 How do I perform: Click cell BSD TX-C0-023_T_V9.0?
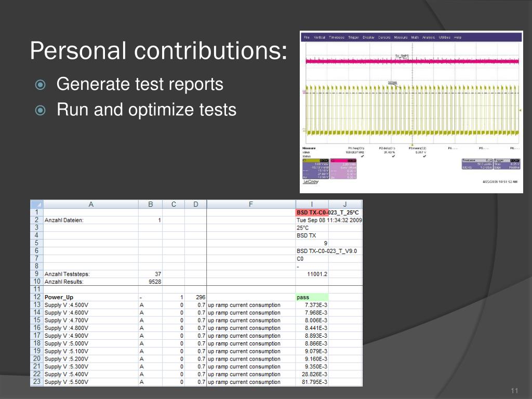327,251
